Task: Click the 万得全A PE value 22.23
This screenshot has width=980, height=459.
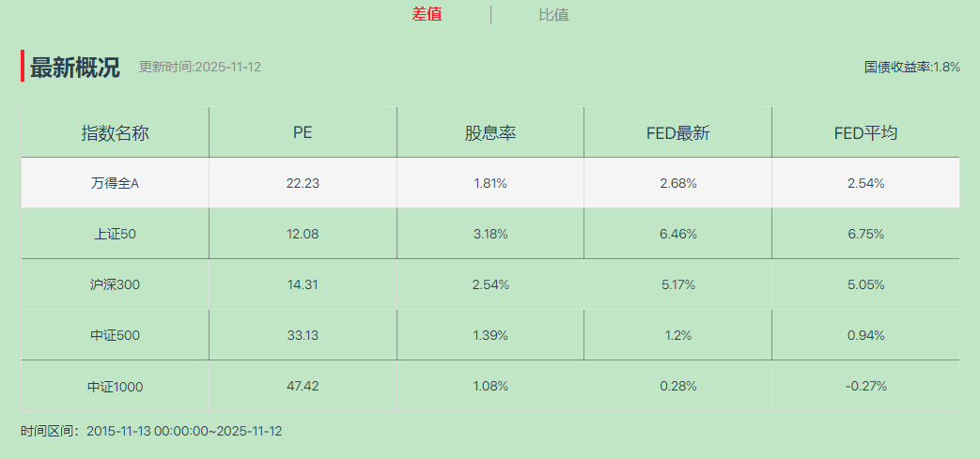Action: click(x=303, y=183)
